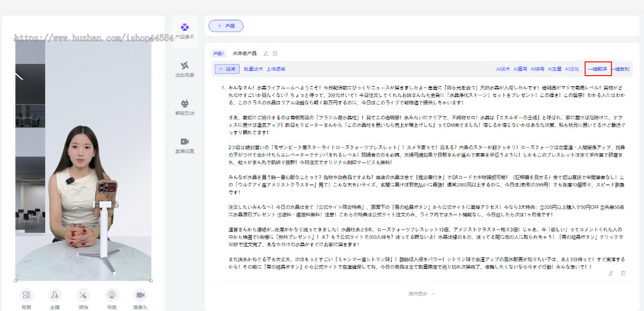The image size is (644, 311).
Task: Expand the script with 展开更多
Action: coord(422,294)
